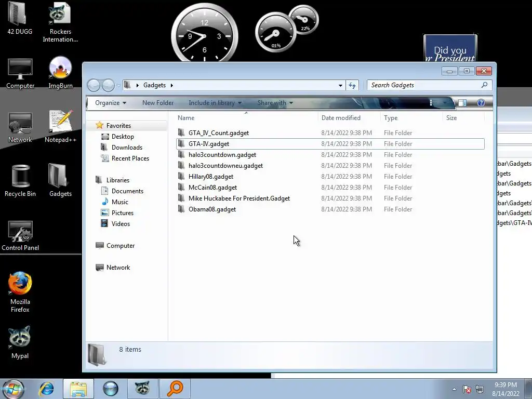The width and height of the screenshot is (532, 399).
Task: Open the Notepad++ desktop shortcut
Action: [60, 126]
